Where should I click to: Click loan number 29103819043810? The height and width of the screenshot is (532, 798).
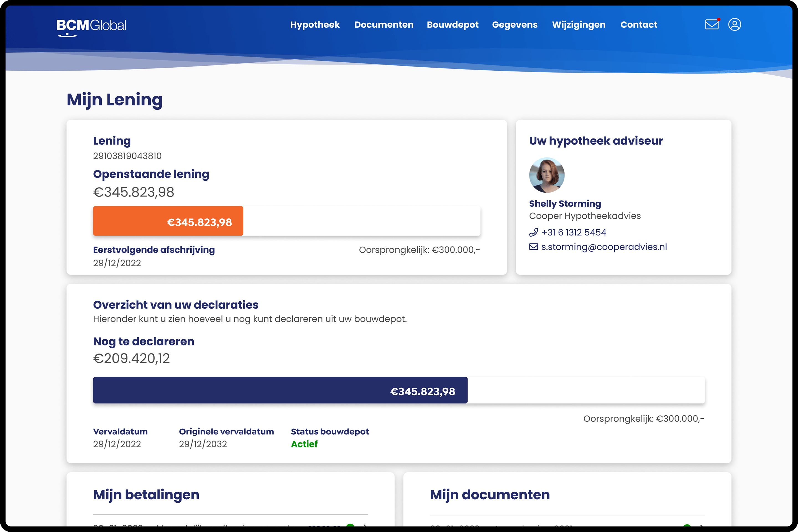[127, 156]
